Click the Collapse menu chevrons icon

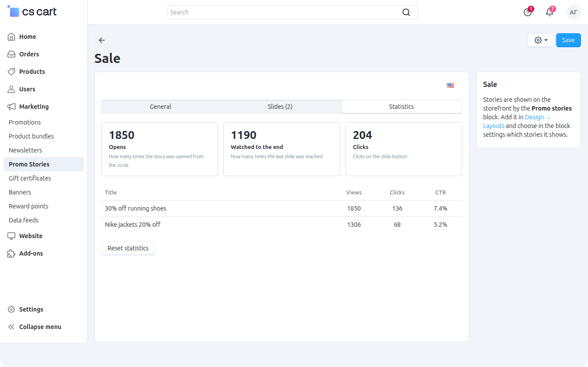pos(12,327)
